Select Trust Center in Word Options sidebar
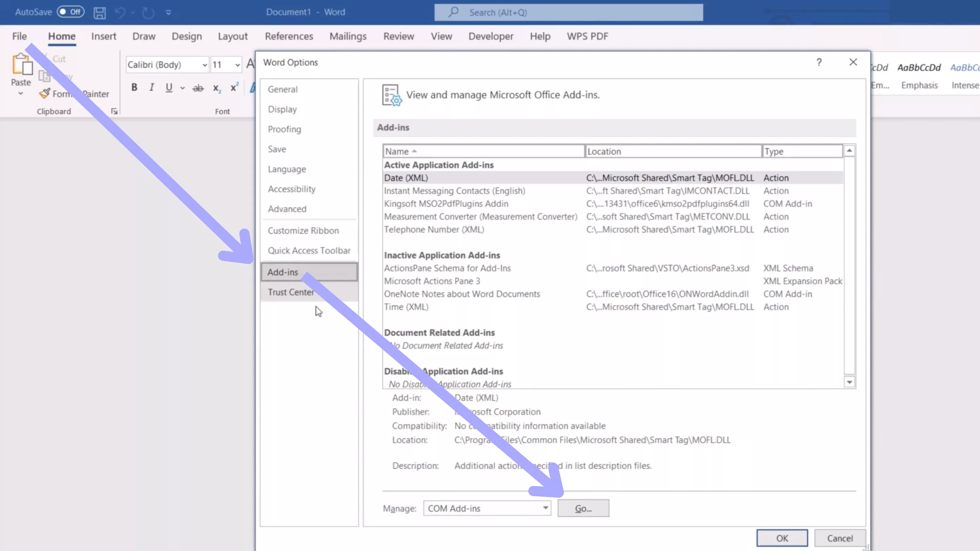980x551 pixels. 291,292
